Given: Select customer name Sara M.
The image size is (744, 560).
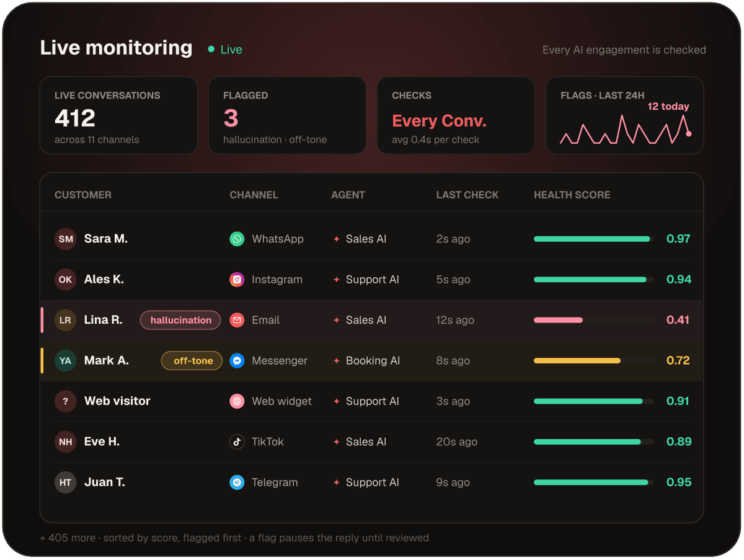Looking at the screenshot, I should 106,239.
